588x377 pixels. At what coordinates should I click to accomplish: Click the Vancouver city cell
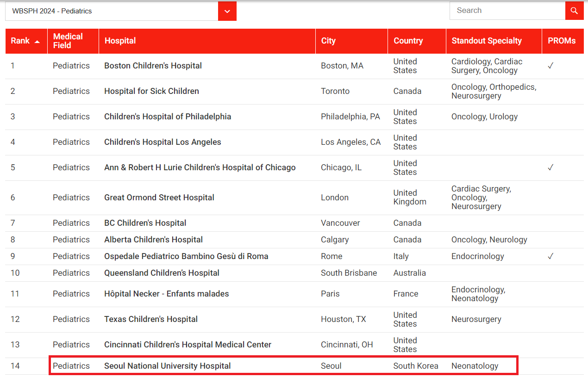tap(340, 223)
